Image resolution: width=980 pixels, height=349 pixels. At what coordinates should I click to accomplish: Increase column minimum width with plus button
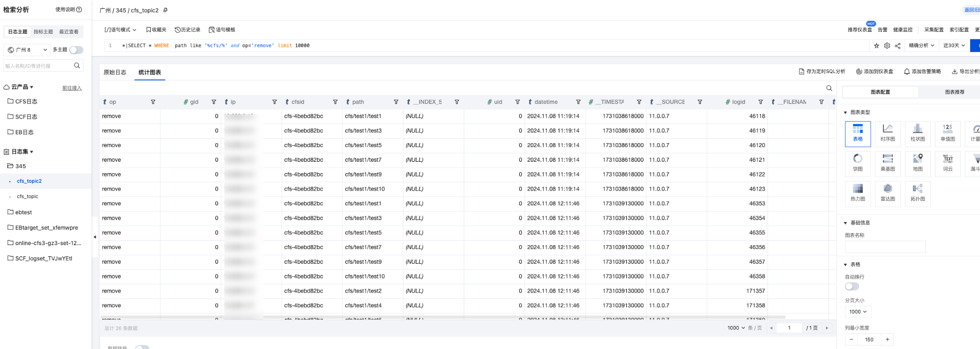887,339
